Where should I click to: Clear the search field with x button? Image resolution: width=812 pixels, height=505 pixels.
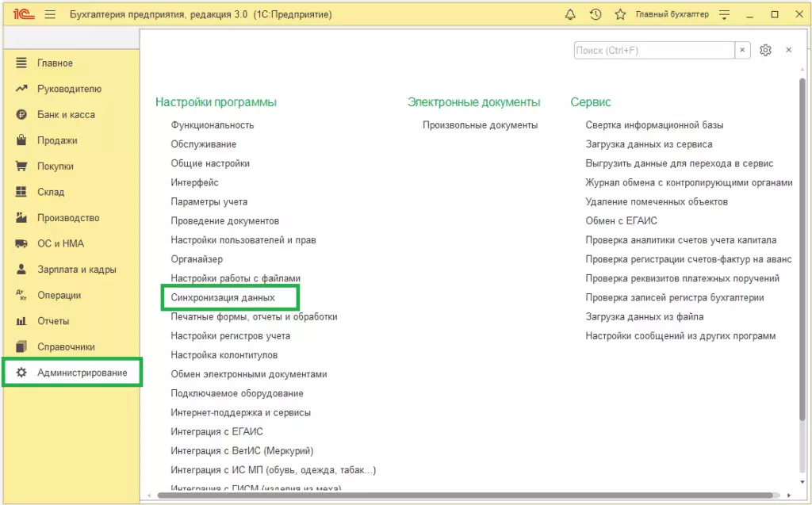(742, 50)
